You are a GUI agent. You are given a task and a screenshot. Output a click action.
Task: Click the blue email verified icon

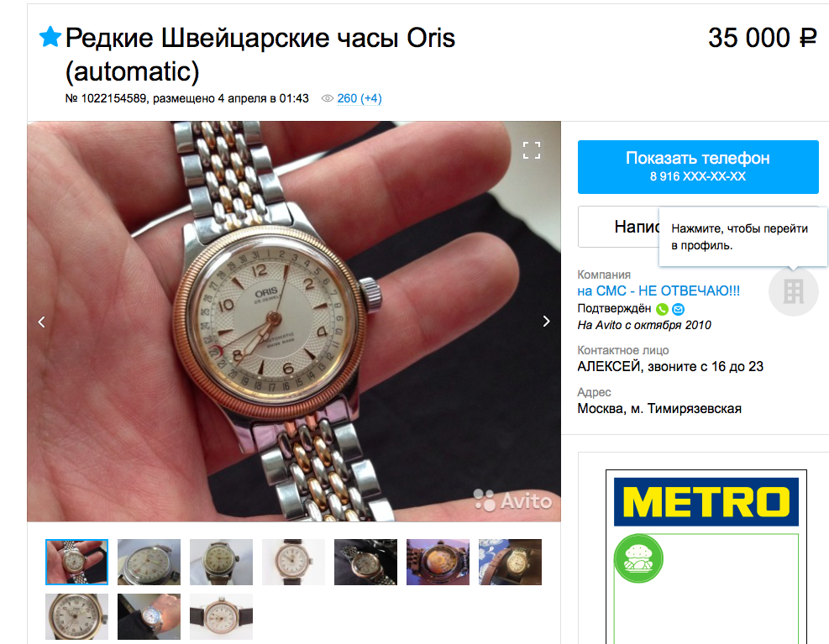tap(679, 309)
